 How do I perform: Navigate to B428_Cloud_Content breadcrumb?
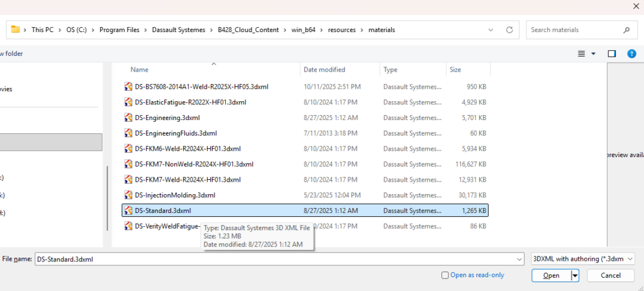pyautogui.click(x=248, y=30)
